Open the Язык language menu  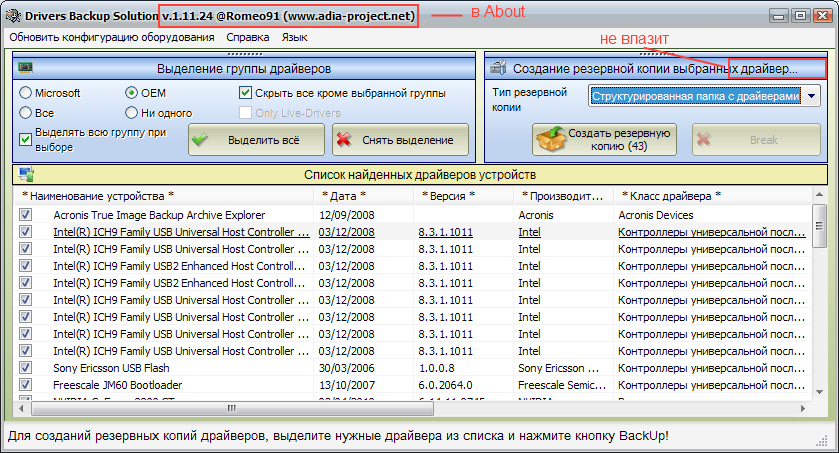[x=294, y=37]
